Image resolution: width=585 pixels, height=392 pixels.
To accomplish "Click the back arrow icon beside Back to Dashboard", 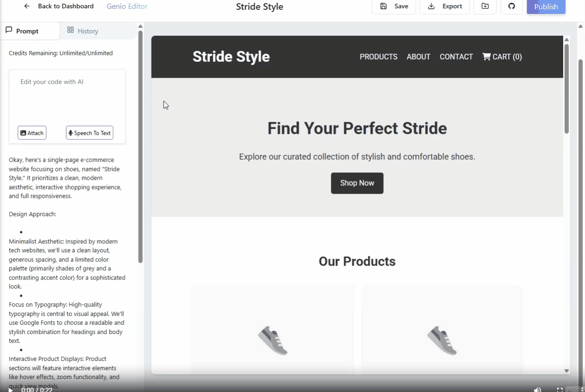I will pos(27,7).
